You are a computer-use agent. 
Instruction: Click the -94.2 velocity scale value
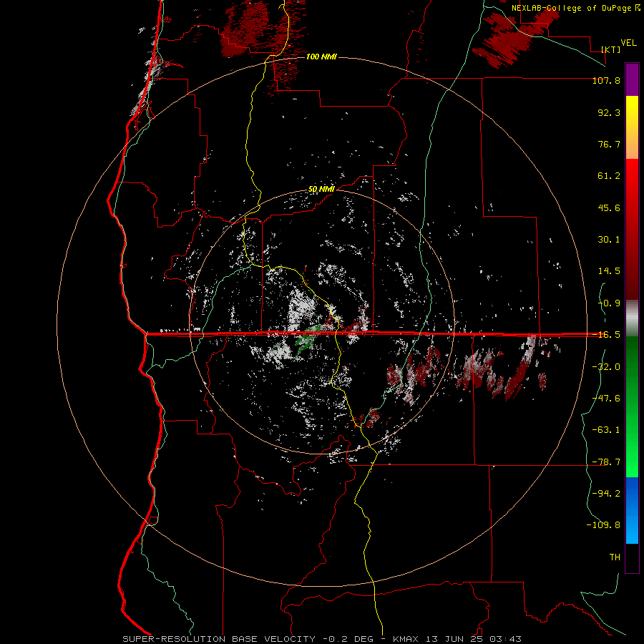click(606, 494)
